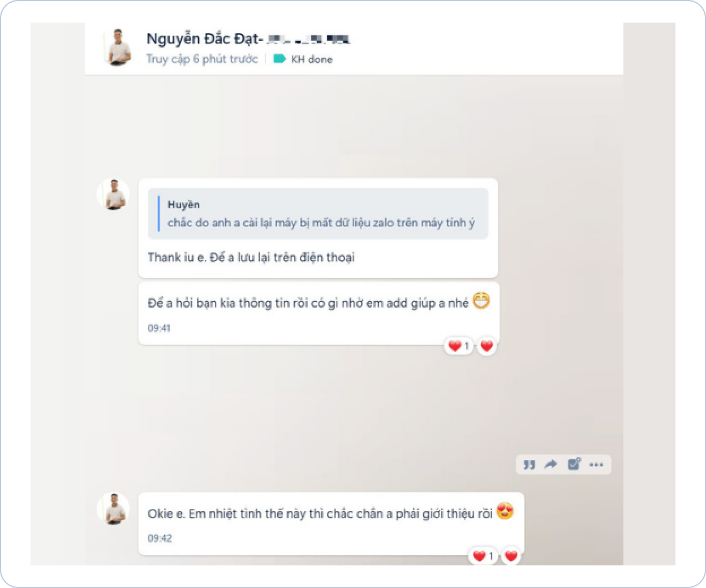Add heart reaction to 09:41 message
Image resolution: width=706 pixels, height=588 pixels.
click(487, 345)
